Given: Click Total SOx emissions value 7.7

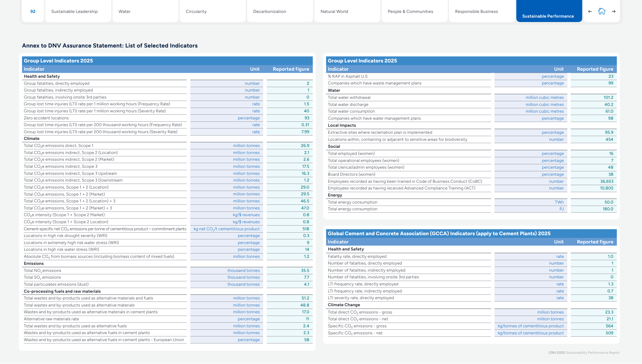Looking at the screenshot, I should tap(306, 277).
